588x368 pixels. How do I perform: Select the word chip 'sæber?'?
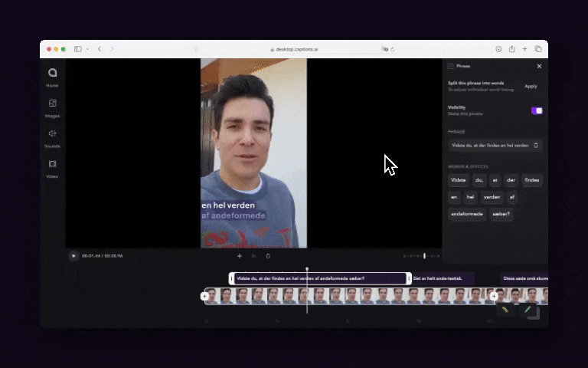pyautogui.click(x=501, y=214)
